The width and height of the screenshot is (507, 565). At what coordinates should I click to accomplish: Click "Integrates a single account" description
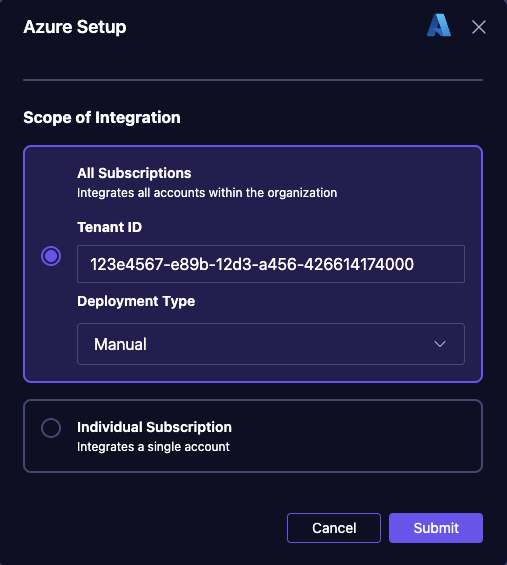[x=153, y=447]
